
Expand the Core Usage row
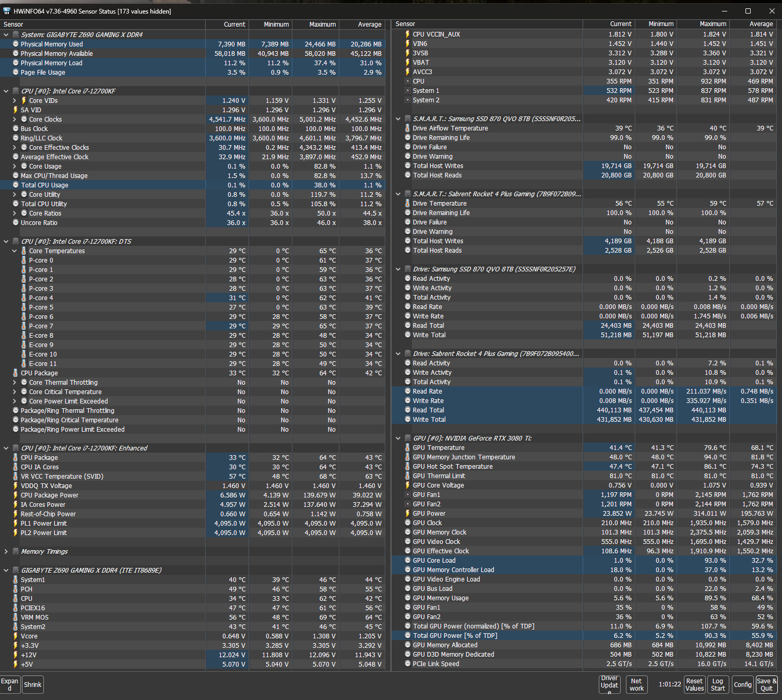(15, 167)
